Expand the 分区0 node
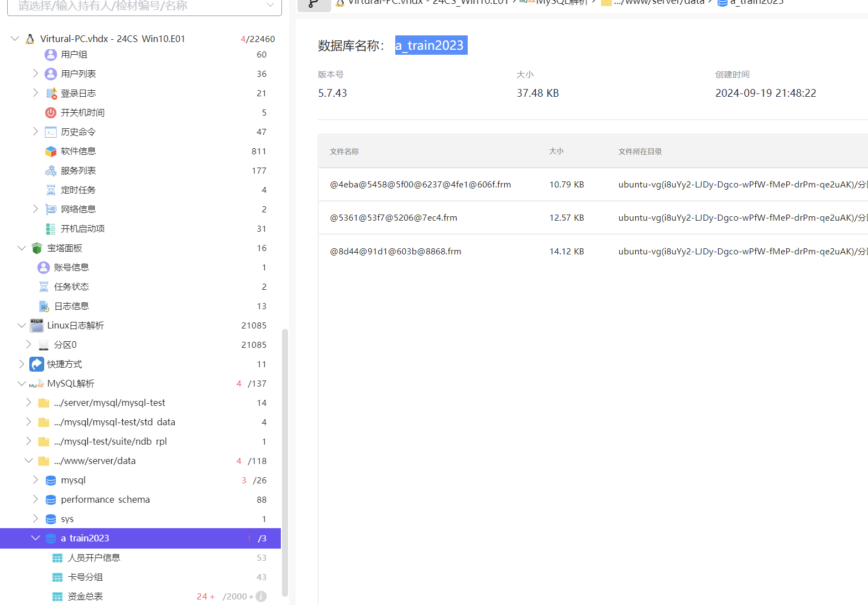 (29, 345)
